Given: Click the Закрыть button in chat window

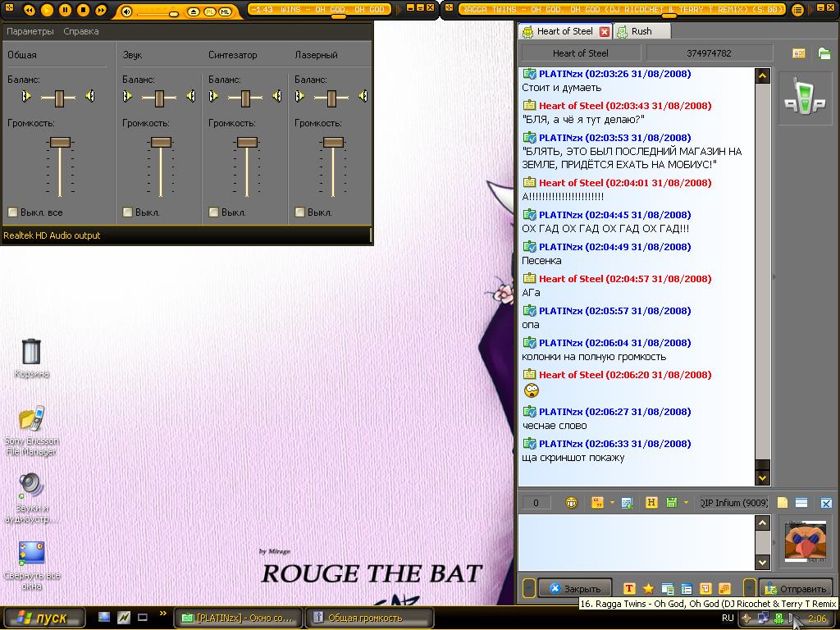Looking at the screenshot, I should [575, 588].
